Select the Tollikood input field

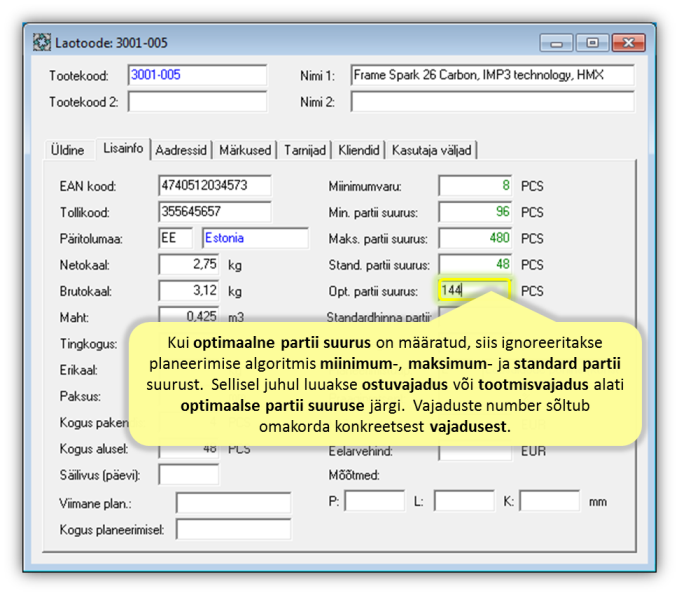[x=215, y=212]
